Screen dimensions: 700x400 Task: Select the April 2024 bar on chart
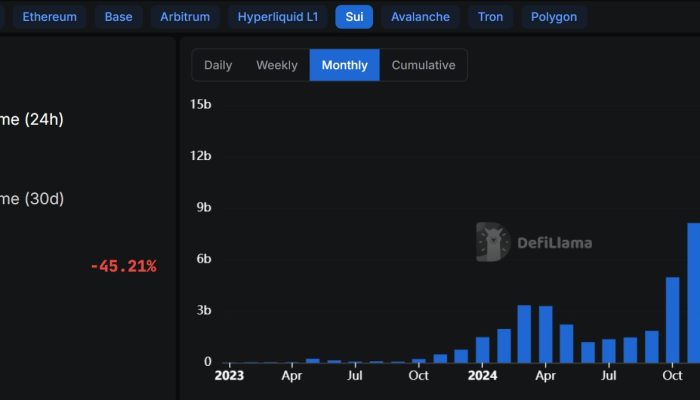click(x=545, y=334)
